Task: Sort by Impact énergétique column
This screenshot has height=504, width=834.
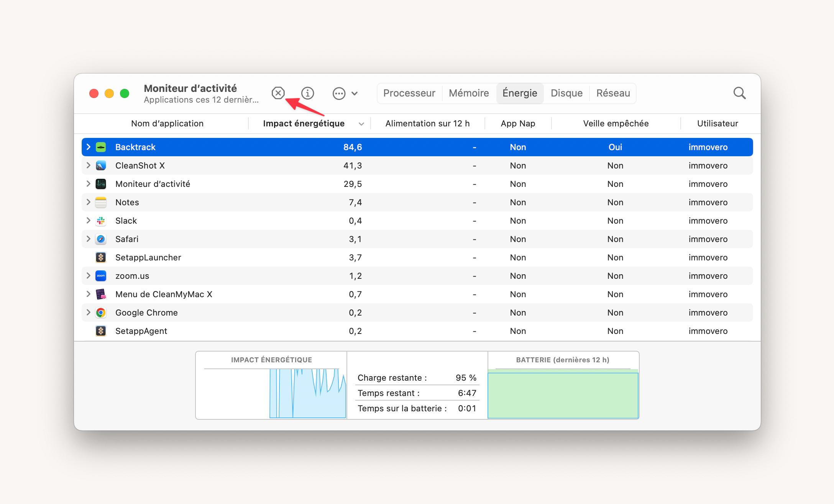Action: point(304,123)
